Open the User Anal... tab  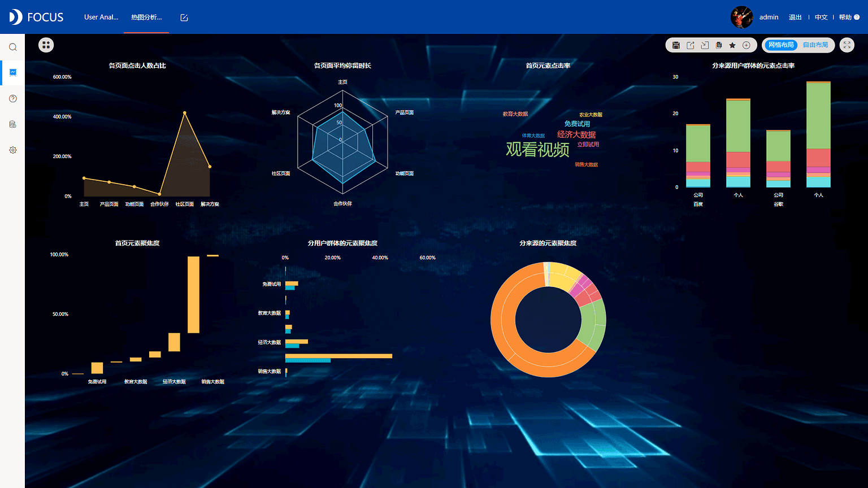101,17
